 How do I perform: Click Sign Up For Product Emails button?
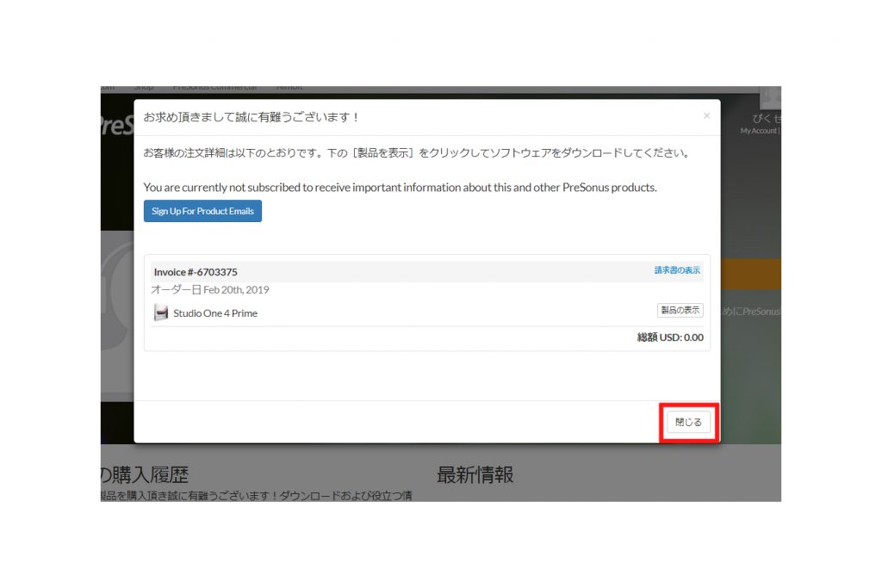pyautogui.click(x=202, y=211)
